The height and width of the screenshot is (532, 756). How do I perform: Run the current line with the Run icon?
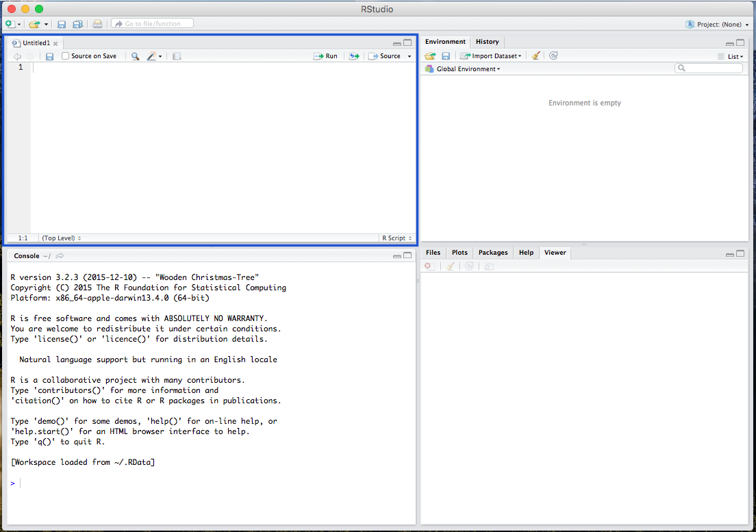click(x=325, y=55)
